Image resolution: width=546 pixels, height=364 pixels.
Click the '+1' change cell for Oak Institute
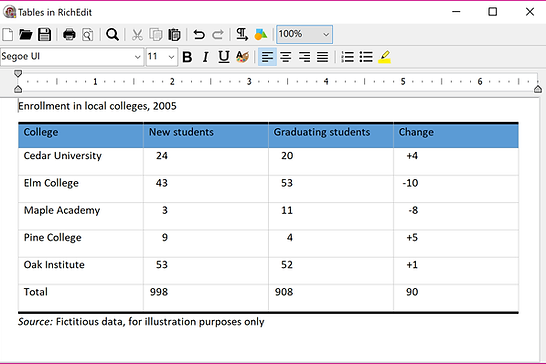click(x=456, y=271)
